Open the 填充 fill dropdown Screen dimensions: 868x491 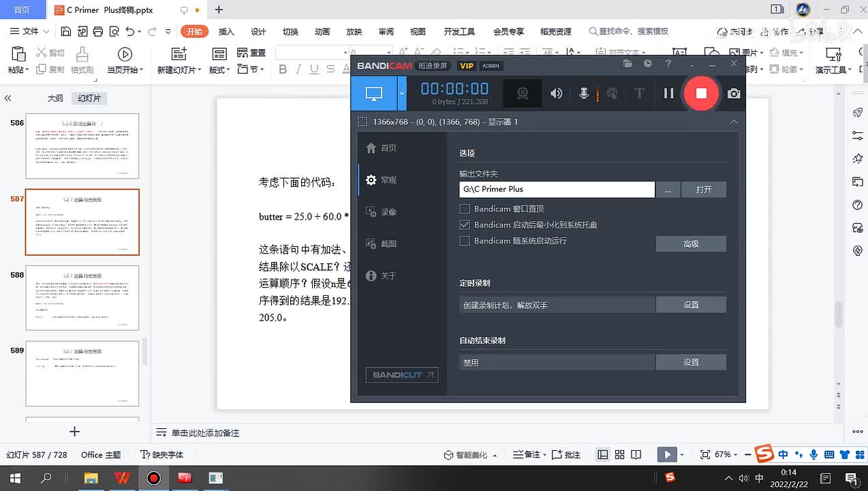[787, 53]
